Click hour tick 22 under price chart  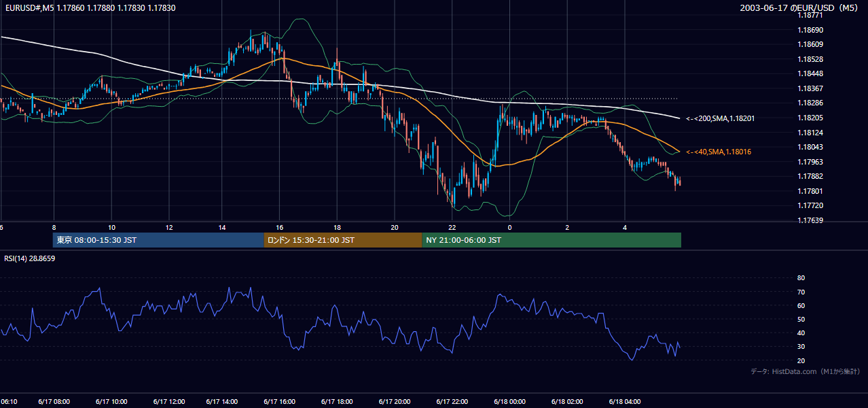pos(452,228)
